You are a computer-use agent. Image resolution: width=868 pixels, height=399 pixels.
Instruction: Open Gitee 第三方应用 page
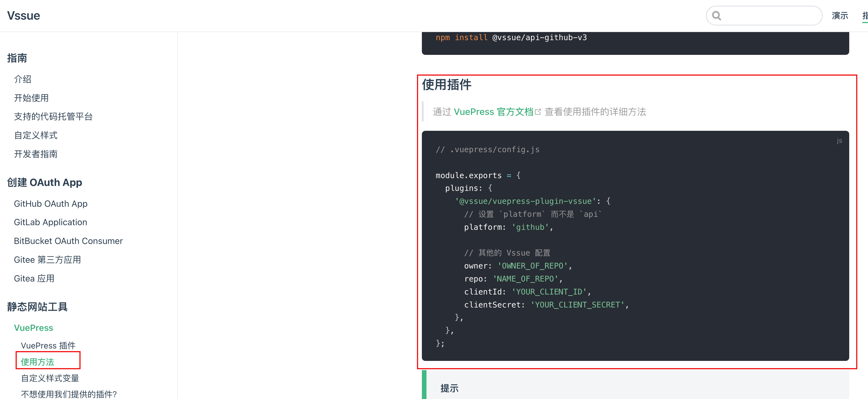(x=48, y=260)
